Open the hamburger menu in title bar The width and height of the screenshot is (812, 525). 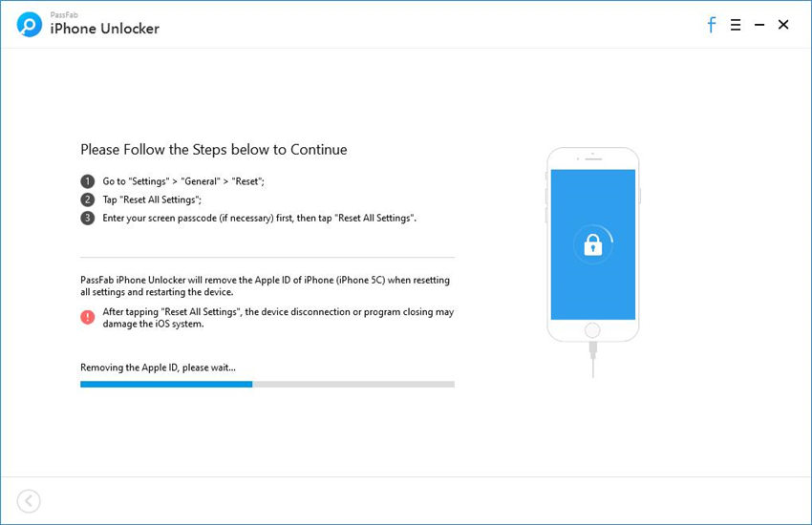click(x=736, y=25)
